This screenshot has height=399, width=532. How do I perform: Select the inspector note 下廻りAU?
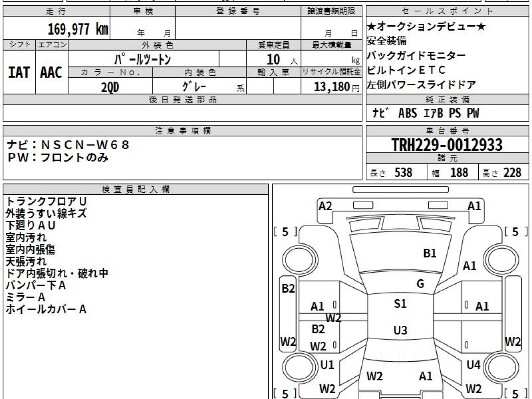pos(31,225)
